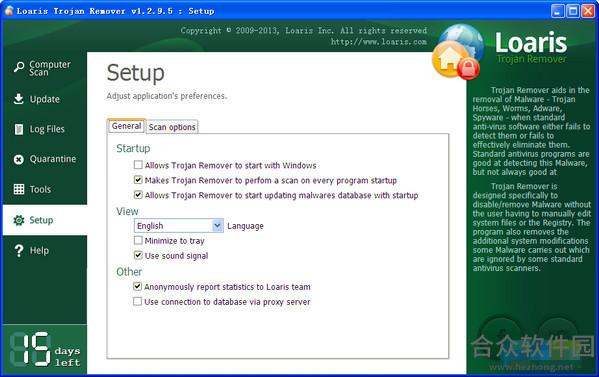599x377 pixels.
Task: Click the Tools grid icon
Action: (19, 189)
